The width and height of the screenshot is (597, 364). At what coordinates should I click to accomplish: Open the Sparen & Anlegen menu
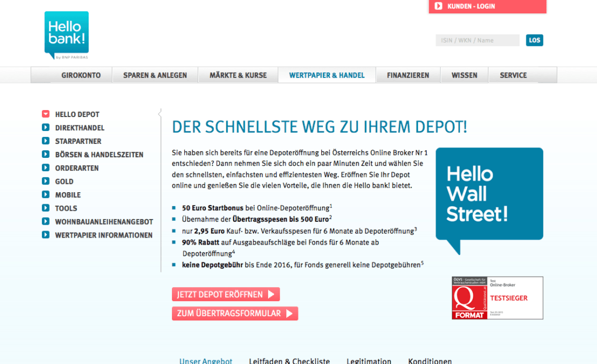tap(155, 75)
